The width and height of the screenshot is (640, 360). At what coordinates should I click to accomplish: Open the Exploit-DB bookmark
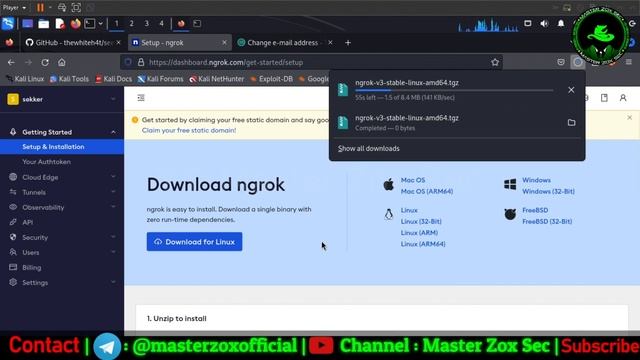pos(271,79)
